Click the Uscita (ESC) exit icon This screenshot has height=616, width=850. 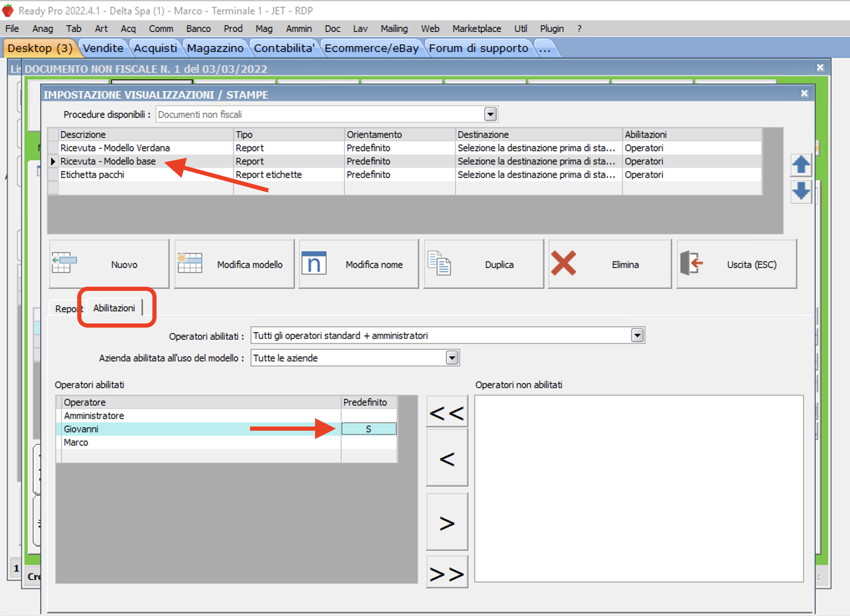pyautogui.click(x=691, y=263)
